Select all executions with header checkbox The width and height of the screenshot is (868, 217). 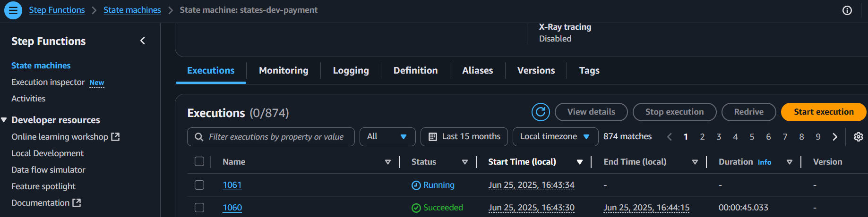tap(199, 162)
